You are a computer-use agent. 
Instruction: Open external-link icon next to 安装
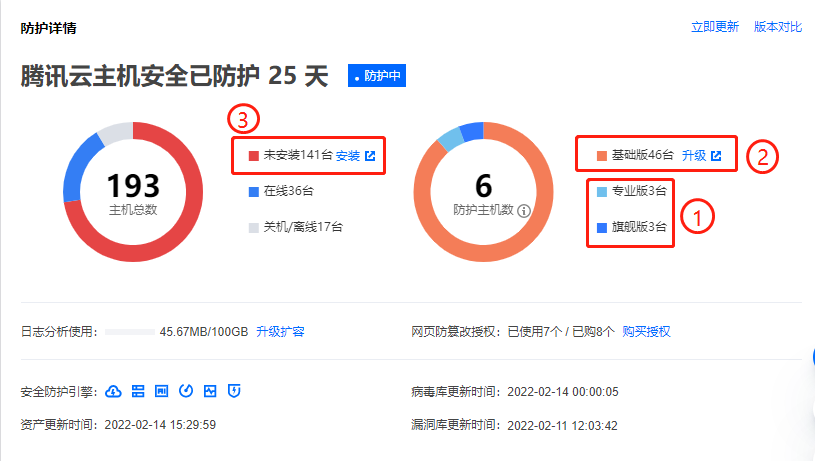[370, 155]
